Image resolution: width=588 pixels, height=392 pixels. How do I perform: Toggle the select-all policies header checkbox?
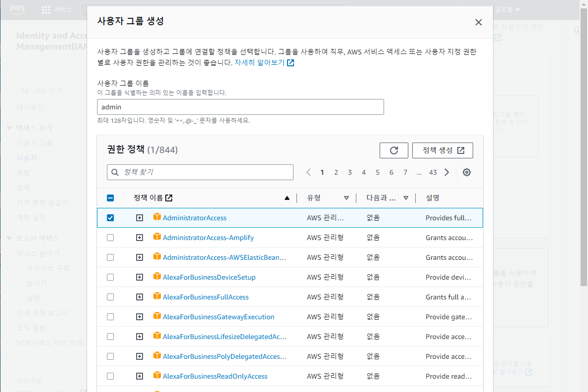coord(110,198)
